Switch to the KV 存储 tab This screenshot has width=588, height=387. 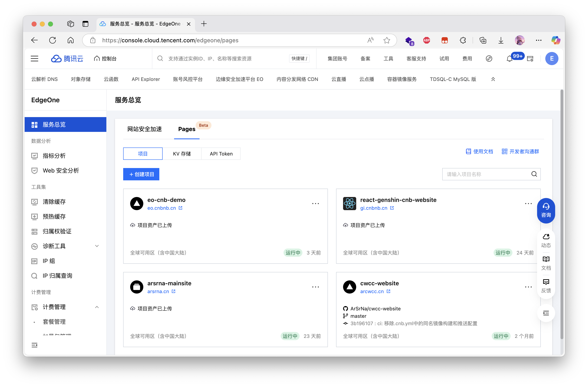pyautogui.click(x=182, y=153)
